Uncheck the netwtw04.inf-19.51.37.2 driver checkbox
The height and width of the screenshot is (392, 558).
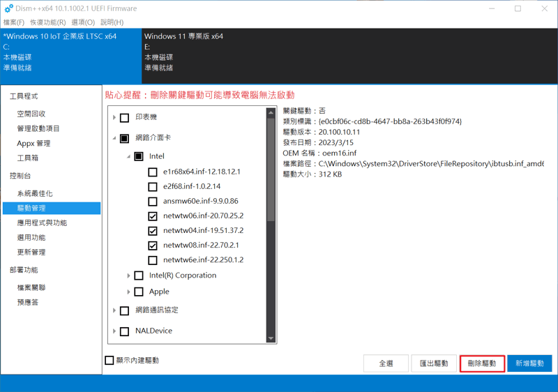153,231
